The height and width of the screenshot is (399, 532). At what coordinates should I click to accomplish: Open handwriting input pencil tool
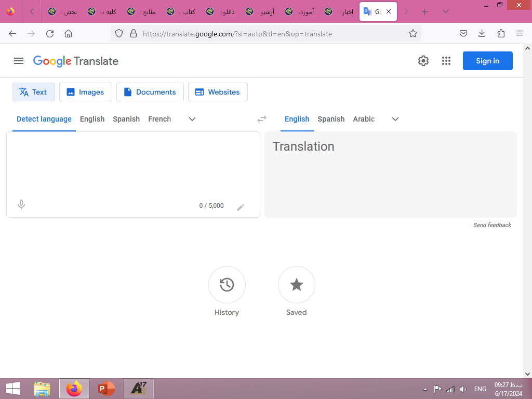click(241, 207)
